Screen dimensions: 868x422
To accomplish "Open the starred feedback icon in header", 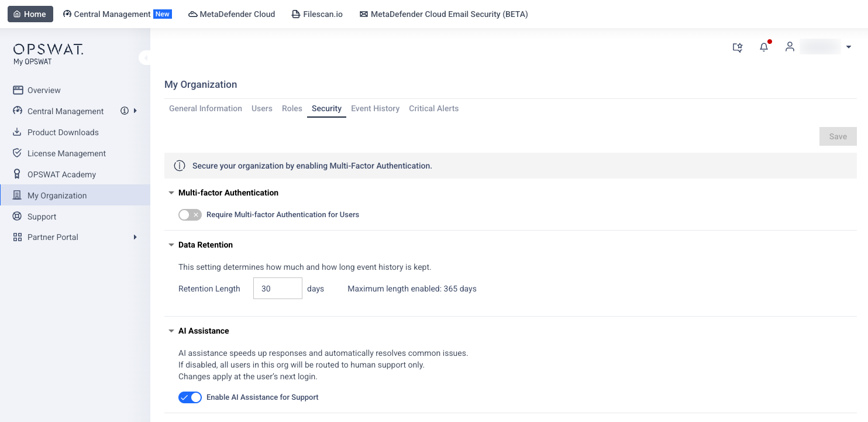I will (x=738, y=47).
